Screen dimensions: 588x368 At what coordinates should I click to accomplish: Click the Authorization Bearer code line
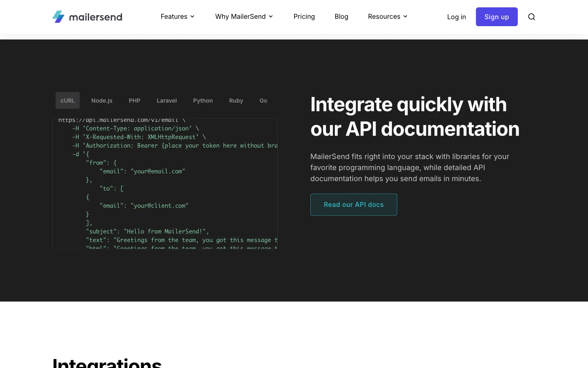tap(175, 146)
